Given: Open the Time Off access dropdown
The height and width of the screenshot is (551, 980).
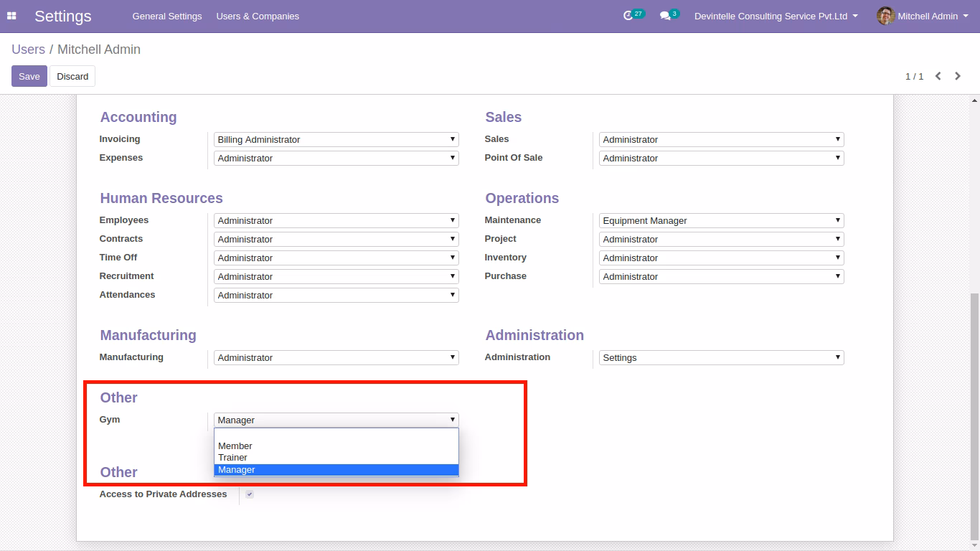Looking at the screenshot, I should [x=336, y=258].
